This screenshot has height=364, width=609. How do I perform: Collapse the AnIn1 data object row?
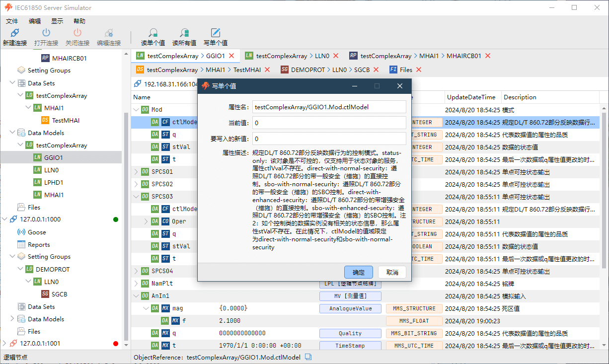[137, 296]
